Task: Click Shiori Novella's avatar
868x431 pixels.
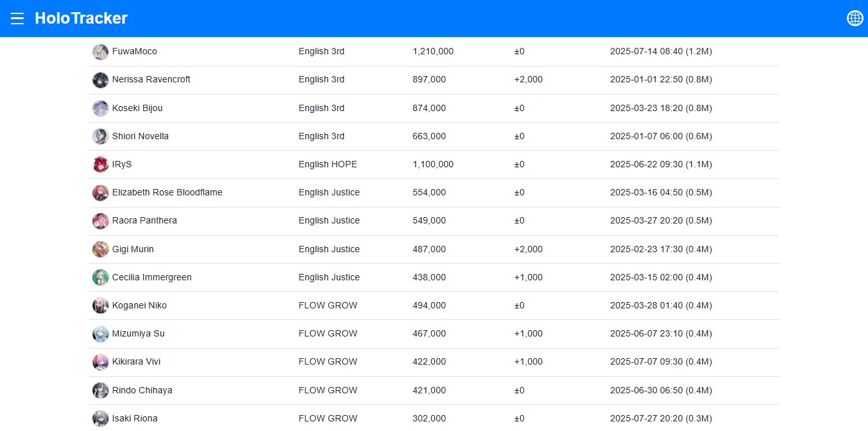Action: pyautogui.click(x=100, y=137)
